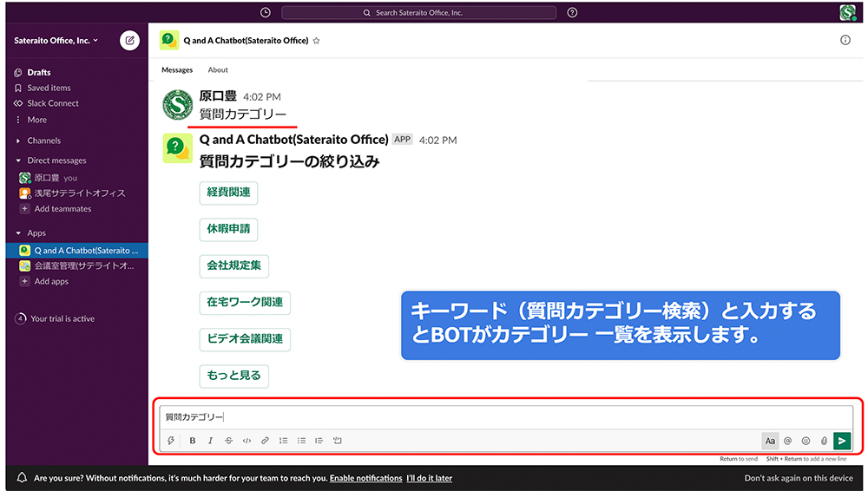Star the Q and A Chatbot conversation
This screenshot has height=491, width=868.
(316, 41)
